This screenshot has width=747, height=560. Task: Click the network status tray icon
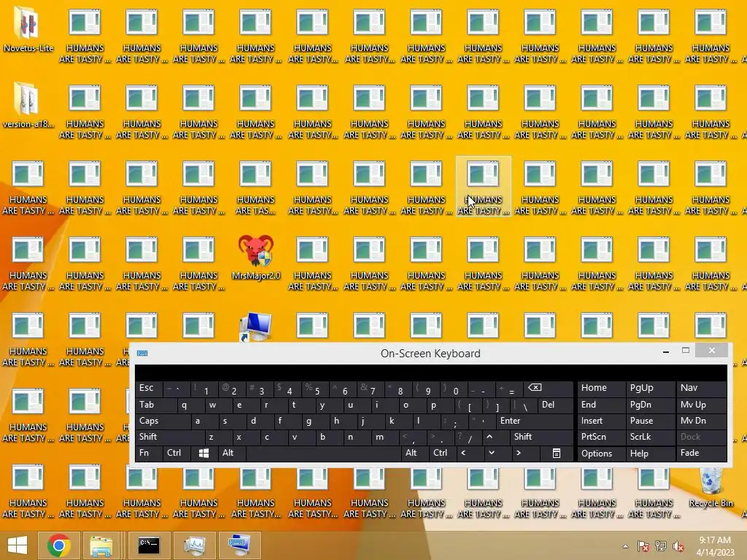tap(661, 546)
